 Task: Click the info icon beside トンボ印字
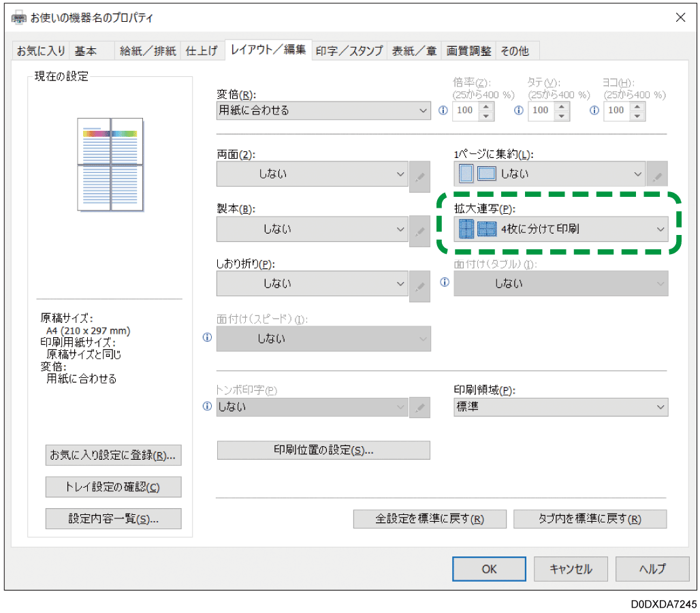[207, 407]
